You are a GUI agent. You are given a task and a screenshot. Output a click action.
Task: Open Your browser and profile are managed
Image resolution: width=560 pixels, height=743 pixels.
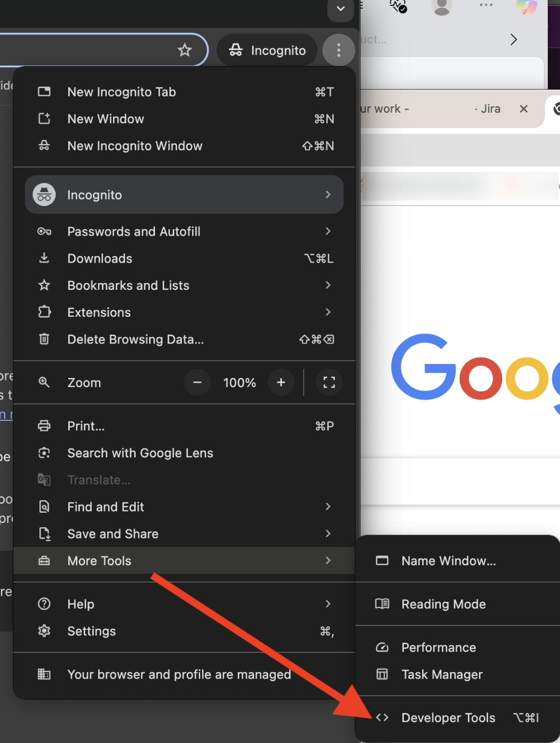click(179, 675)
